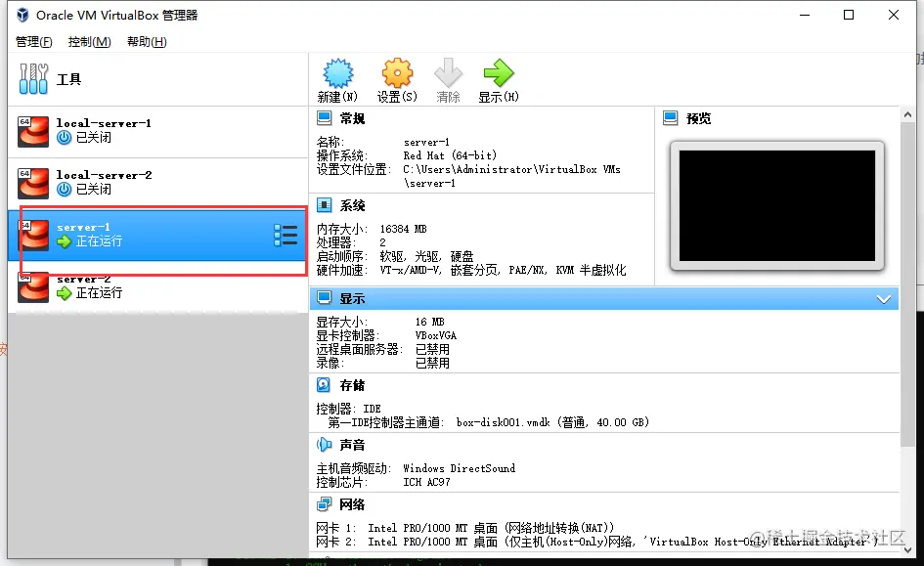
Task: Open the 管理(F) menu
Action: (x=33, y=42)
